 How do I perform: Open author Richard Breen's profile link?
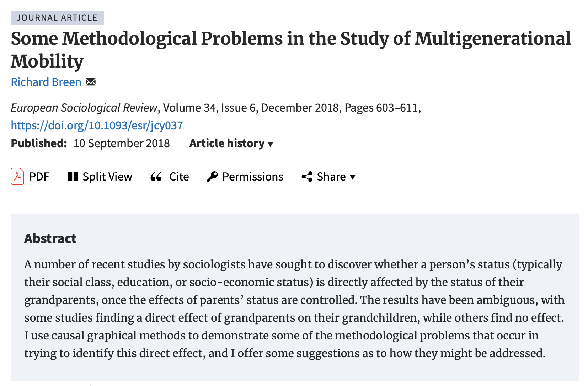pyautogui.click(x=46, y=82)
